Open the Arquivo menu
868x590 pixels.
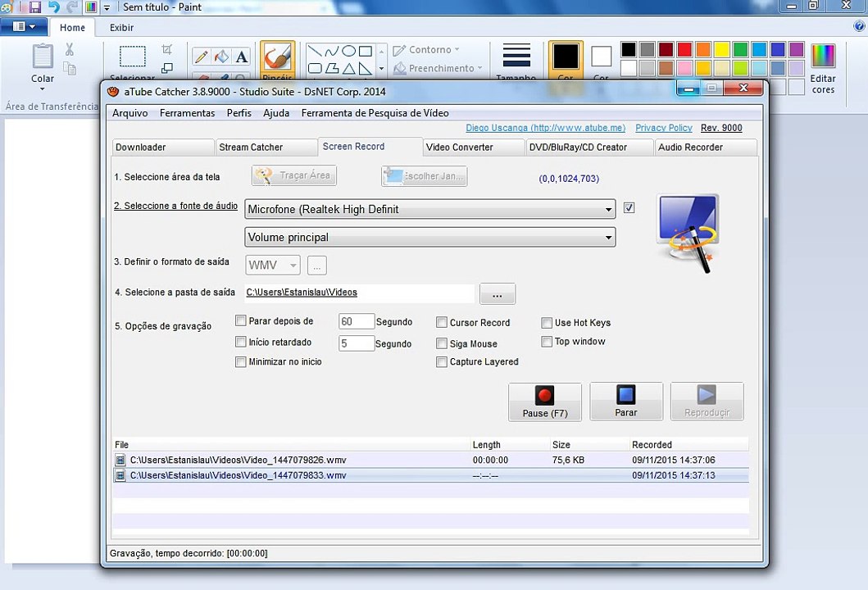pyautogui.click(x=130, y=113)
